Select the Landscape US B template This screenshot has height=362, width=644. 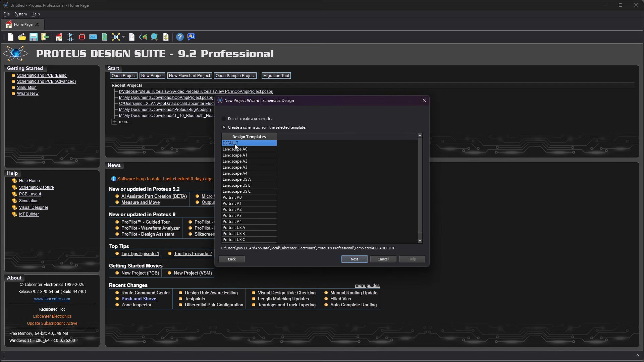tap(249, 185)
